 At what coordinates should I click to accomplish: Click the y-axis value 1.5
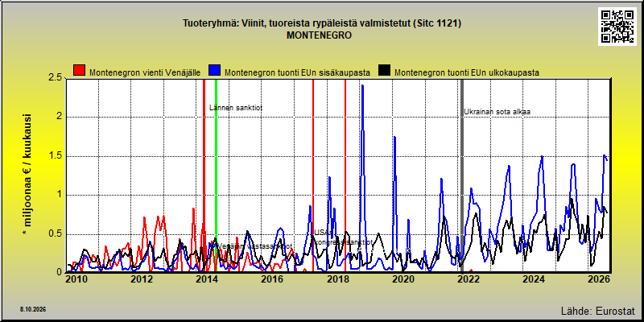click(x=56, y=156)
